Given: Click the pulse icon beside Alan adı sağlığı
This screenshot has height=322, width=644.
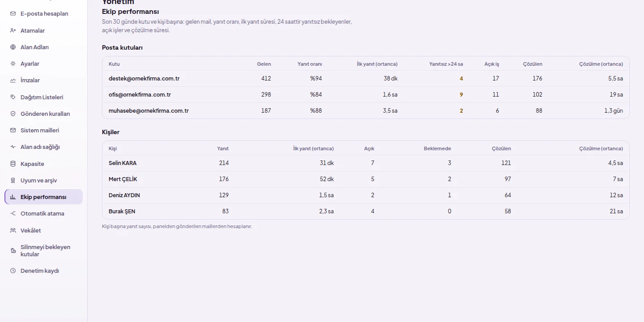Looking at the screenshot, I should [x=13, y=147].
